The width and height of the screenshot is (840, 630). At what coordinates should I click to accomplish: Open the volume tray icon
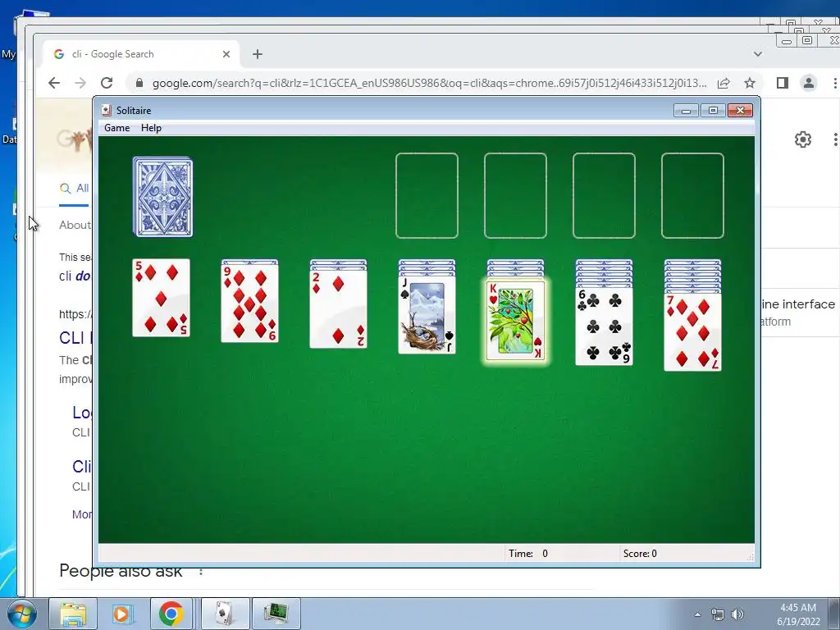pyautogui.click(x=737, y=614)
